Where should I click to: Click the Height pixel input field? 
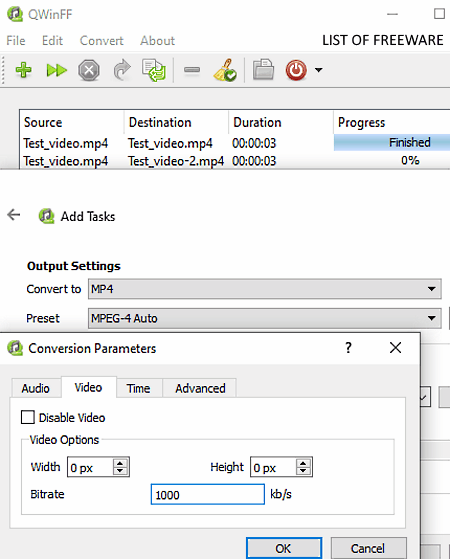coord(273,467)
